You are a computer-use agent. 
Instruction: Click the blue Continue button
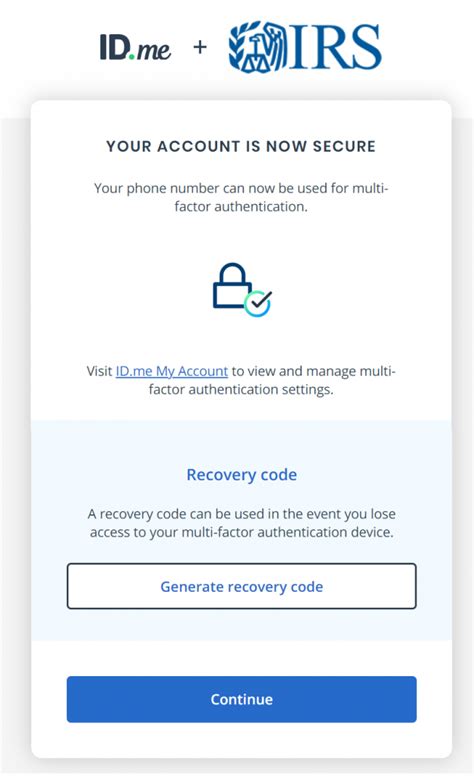pos(242,699)
